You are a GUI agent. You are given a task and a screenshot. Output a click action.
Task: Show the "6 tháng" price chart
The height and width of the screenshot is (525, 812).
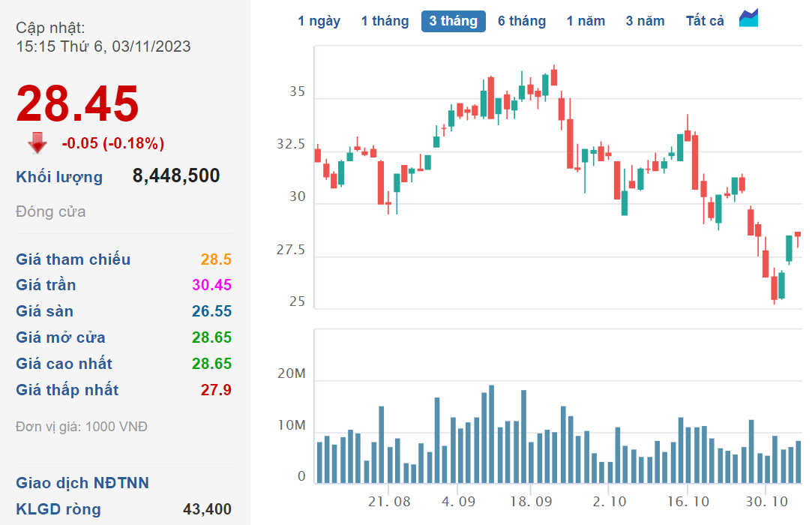pos(522,21)
